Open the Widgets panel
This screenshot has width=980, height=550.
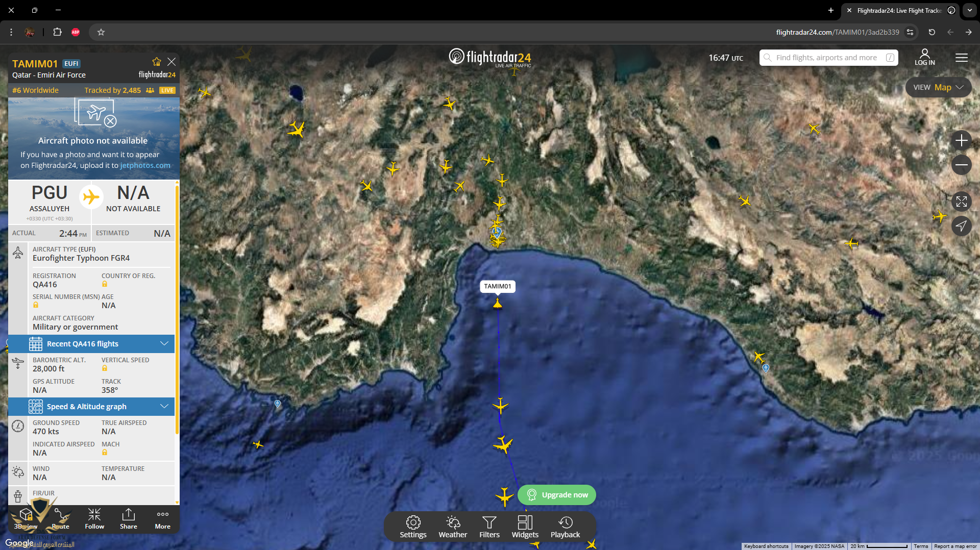[525, 527]
